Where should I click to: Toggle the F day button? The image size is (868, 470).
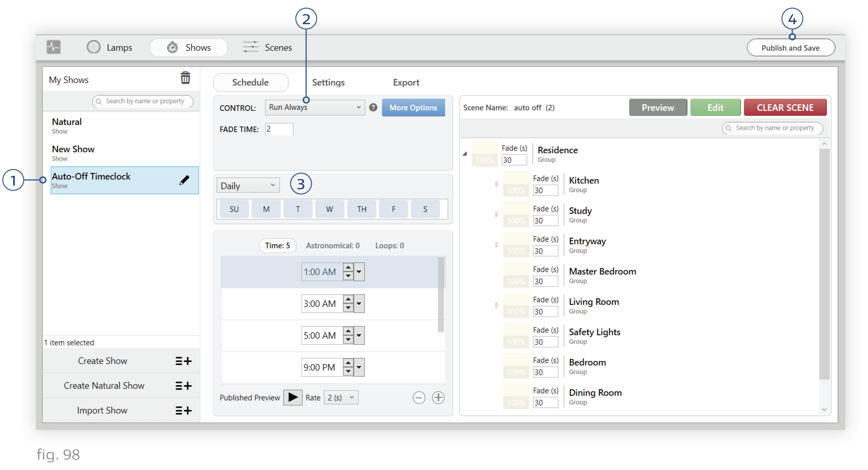pos(393,209)
